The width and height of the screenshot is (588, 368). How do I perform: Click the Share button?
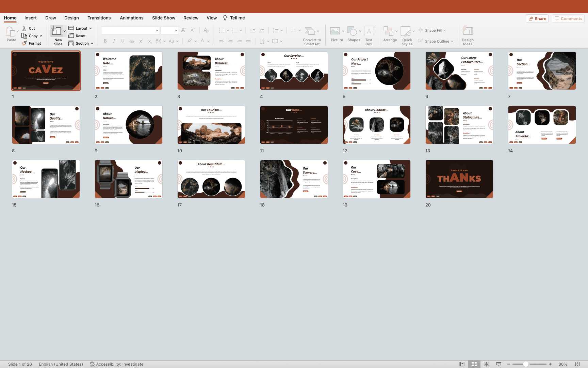point(537,18)
